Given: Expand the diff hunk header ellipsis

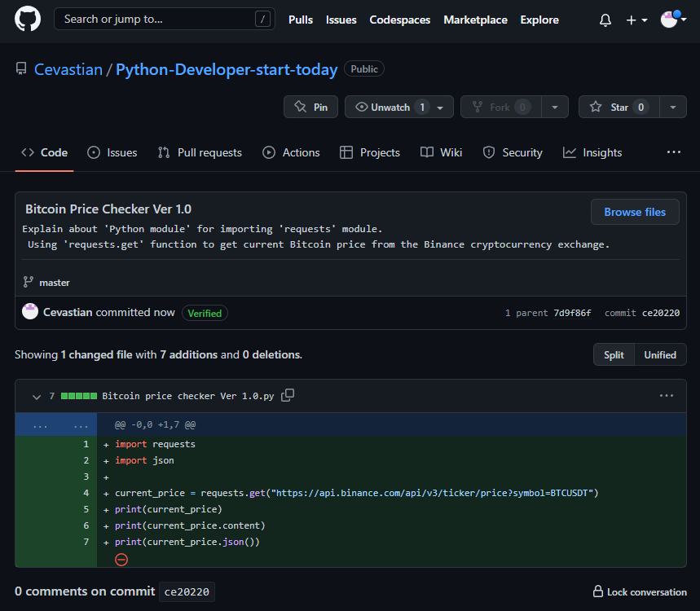Looking at the screenshot, I should (55, 424).
